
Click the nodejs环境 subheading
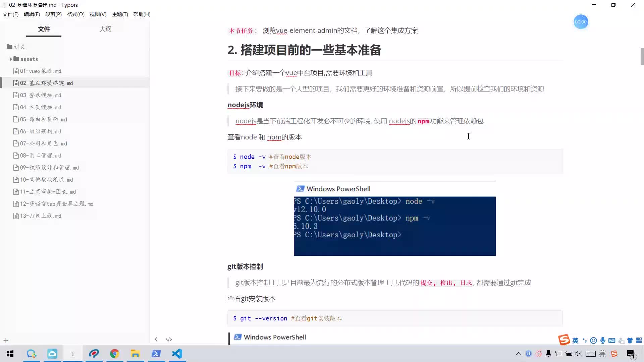point(245,105)
